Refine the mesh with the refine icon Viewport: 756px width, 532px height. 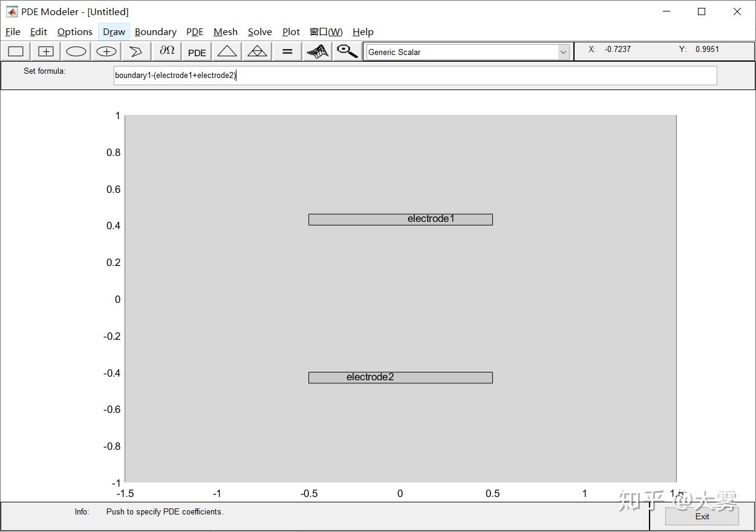tap(256, 51)
